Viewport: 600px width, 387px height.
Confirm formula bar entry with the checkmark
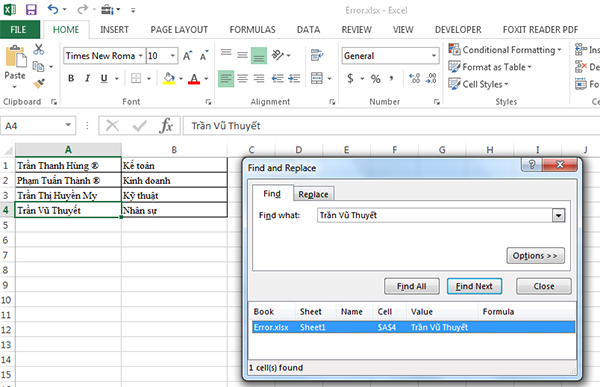[x=139, y=126]
